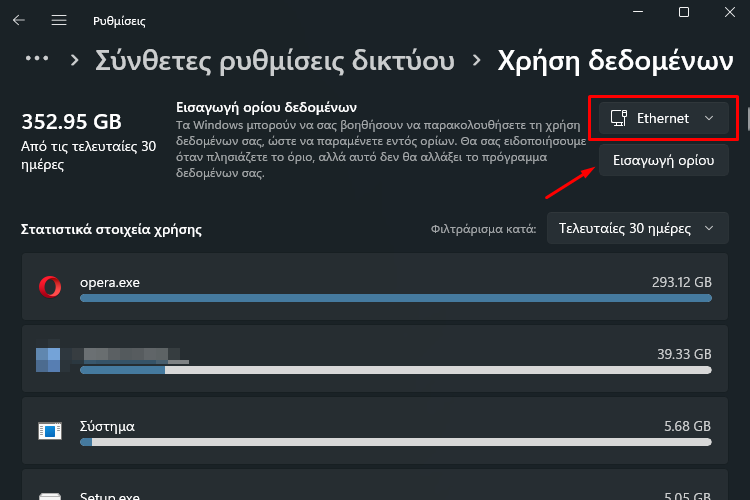Click the Ρυθμίσεις window title
Image resolution: width=750 pixels, height=500 pixels.
[x=119, y=21]
